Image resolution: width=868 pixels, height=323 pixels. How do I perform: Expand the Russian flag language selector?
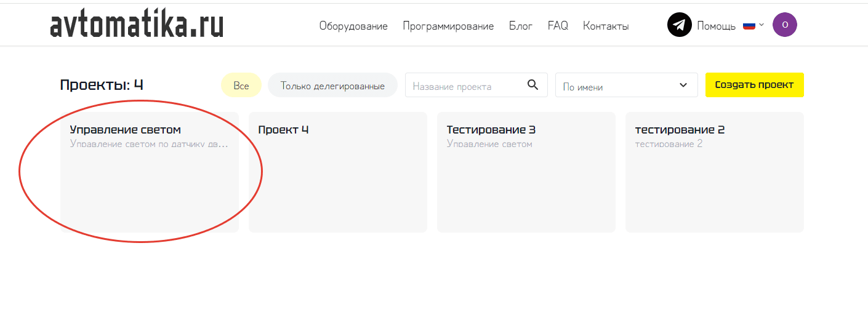coord(753,25)
